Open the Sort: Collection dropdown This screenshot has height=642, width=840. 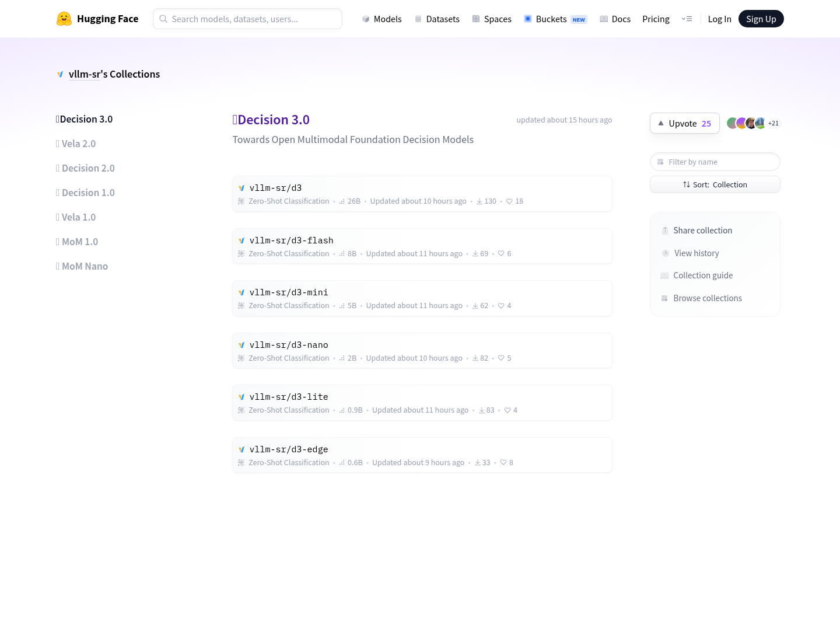(x=715, y=184)
